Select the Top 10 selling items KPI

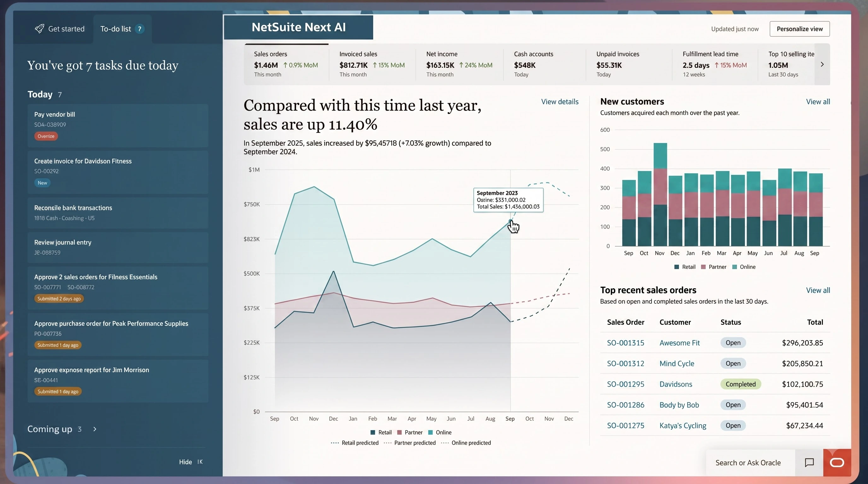tap(786, 64)
